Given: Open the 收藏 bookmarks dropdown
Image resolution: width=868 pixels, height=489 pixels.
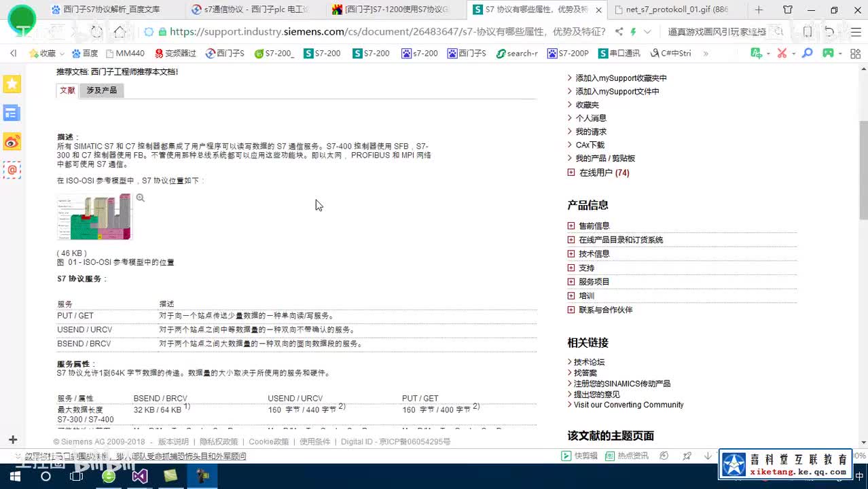Looking at the screenshot, I should point(46,53).
